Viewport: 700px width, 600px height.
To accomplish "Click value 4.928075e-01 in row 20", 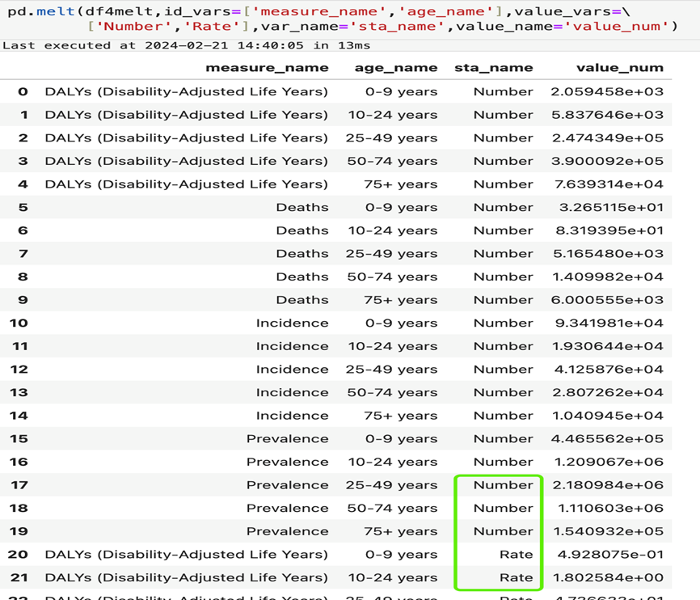I will point(611,555).
